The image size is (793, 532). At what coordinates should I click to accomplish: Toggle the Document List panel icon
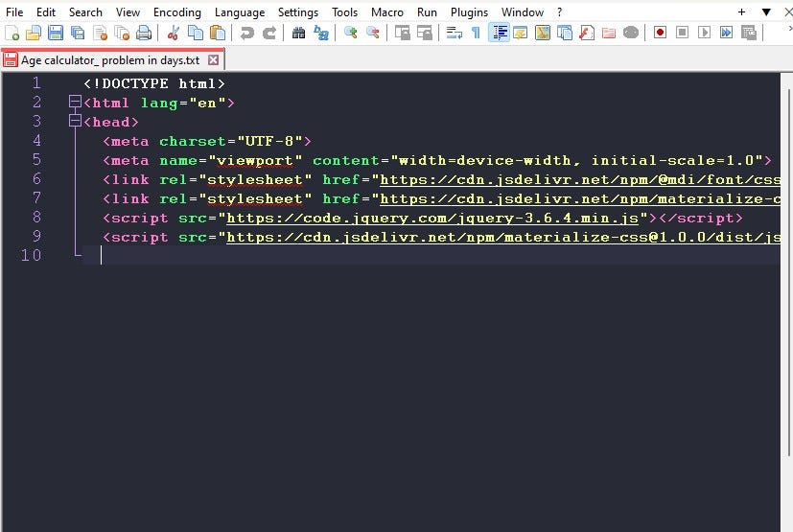[x=565, y=33]
